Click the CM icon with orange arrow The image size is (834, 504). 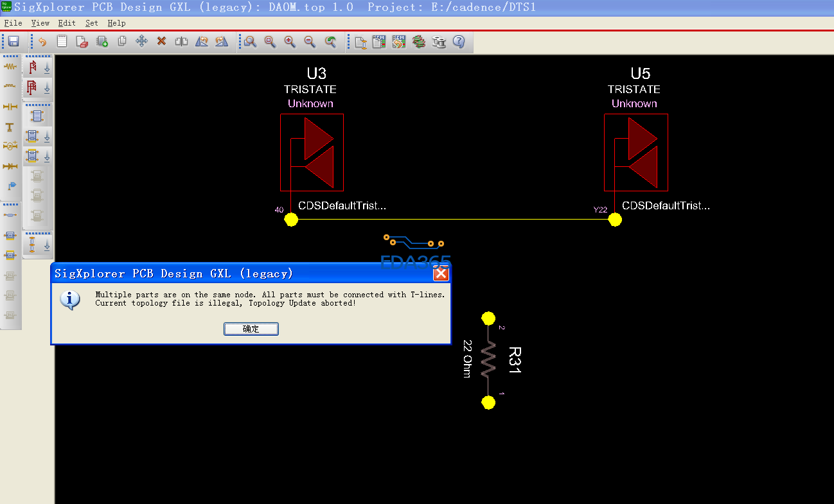398,42
